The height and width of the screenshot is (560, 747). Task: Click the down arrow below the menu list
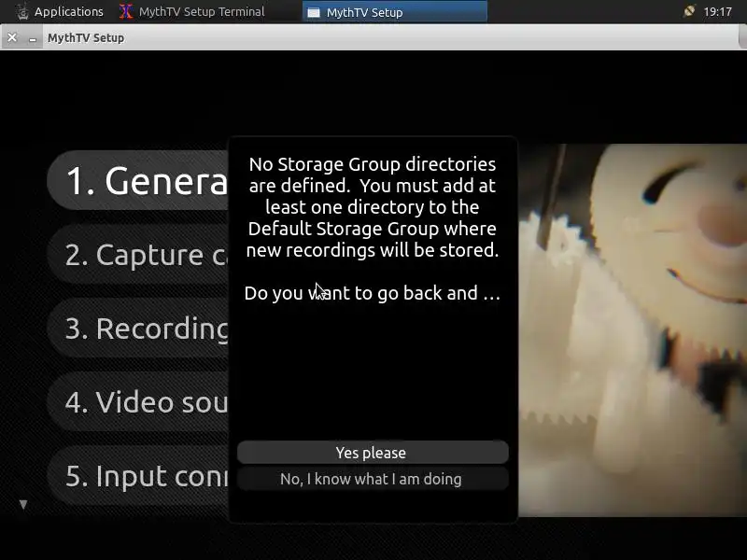[22, 504]
